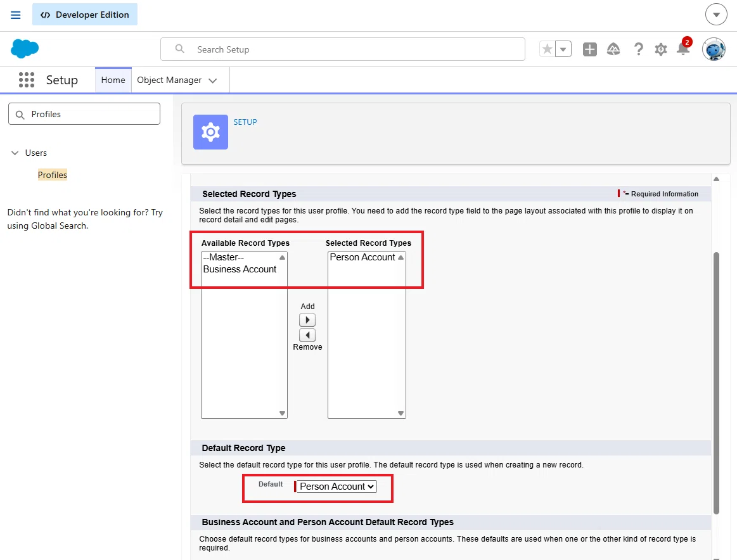This screenshot has height=560, width=737.
Task: Open the top-right circled dropdown arrow
Action: (x=716, y=15)
